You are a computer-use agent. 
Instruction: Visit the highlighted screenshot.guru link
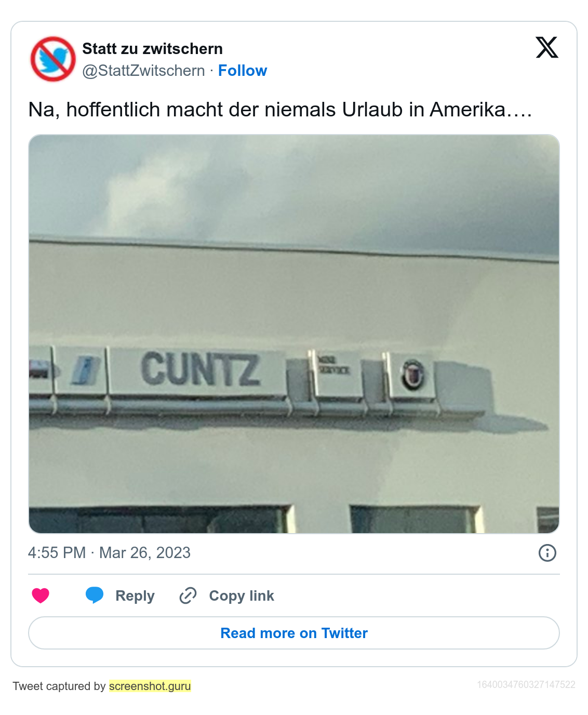150,686
